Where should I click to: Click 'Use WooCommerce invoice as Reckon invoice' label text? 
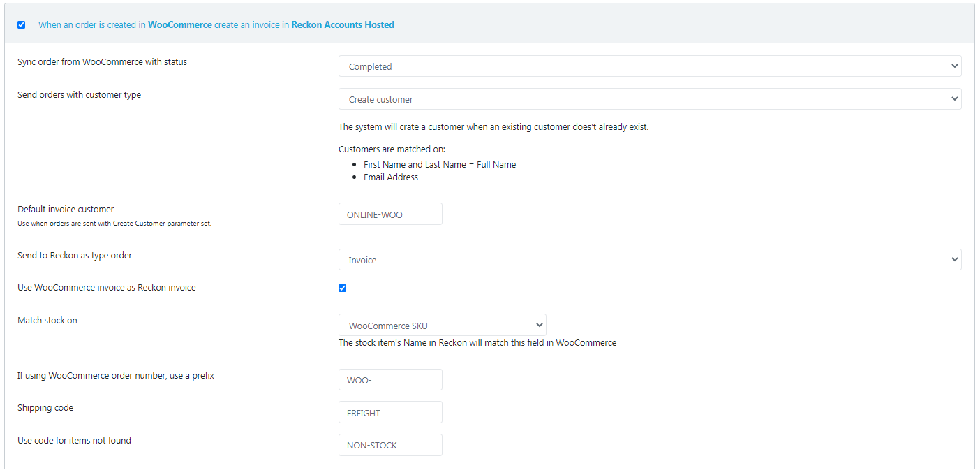[x=106, y=288]
